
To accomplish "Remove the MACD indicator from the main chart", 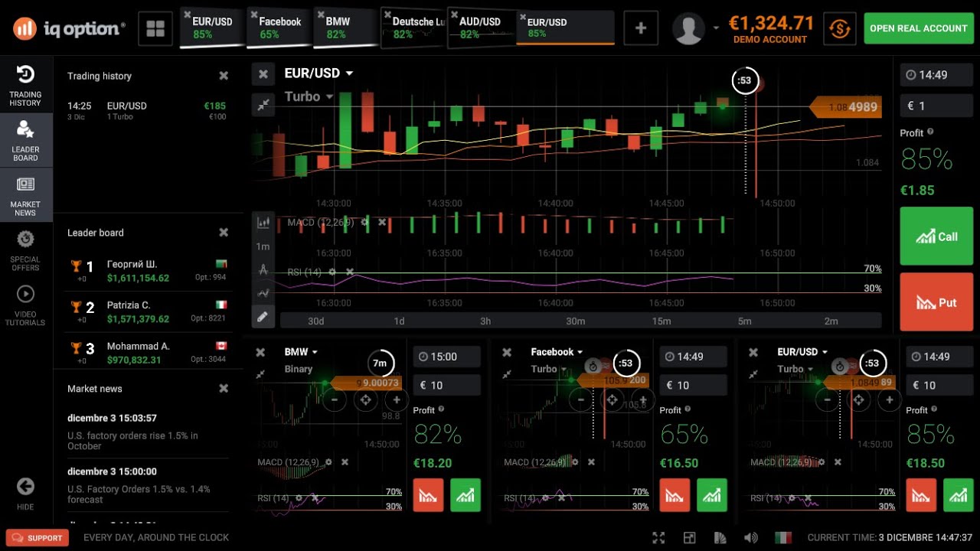I will [382, 222].
